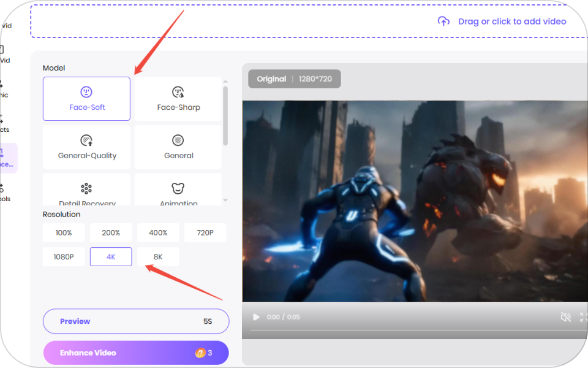The height and width of the screenshot is (368, 588).
Task: Choose the General model card
Action: (x=178, y=147)
